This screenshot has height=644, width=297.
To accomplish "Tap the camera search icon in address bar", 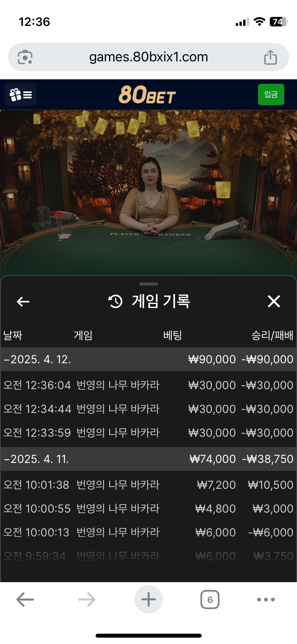I will pyautogui.click(x=25, y=57).
